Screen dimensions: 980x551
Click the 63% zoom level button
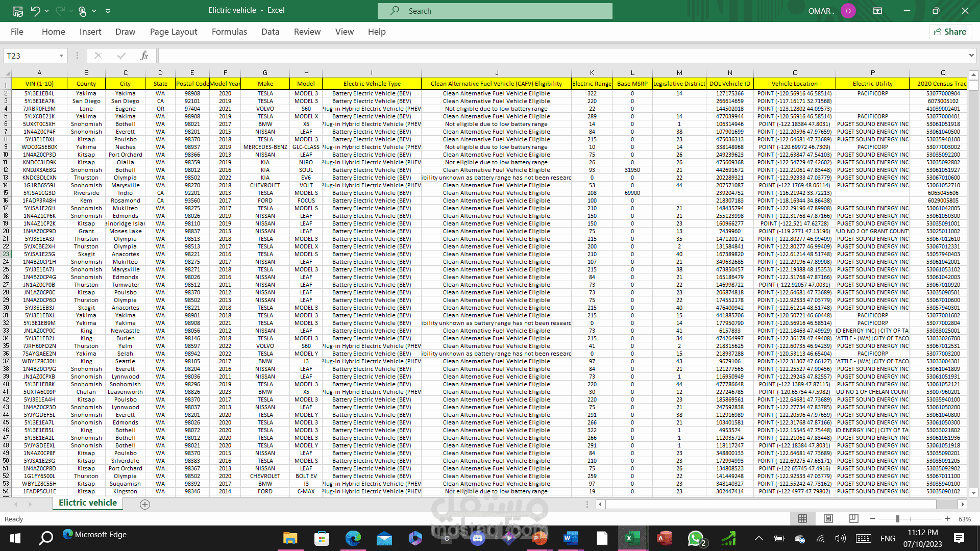coord(964,519)
